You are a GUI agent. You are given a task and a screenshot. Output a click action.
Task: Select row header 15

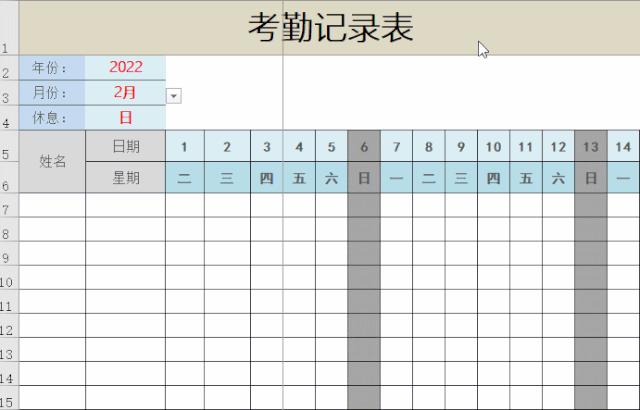tap(9, 398)
